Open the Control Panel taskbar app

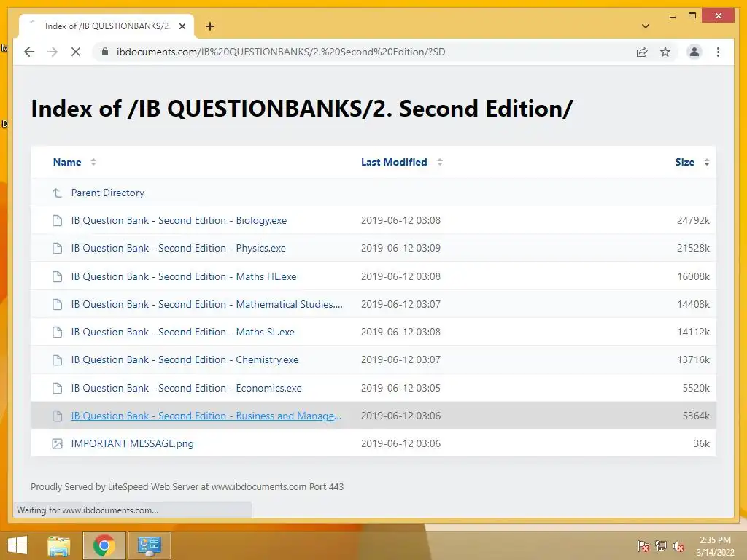[150, 545]
